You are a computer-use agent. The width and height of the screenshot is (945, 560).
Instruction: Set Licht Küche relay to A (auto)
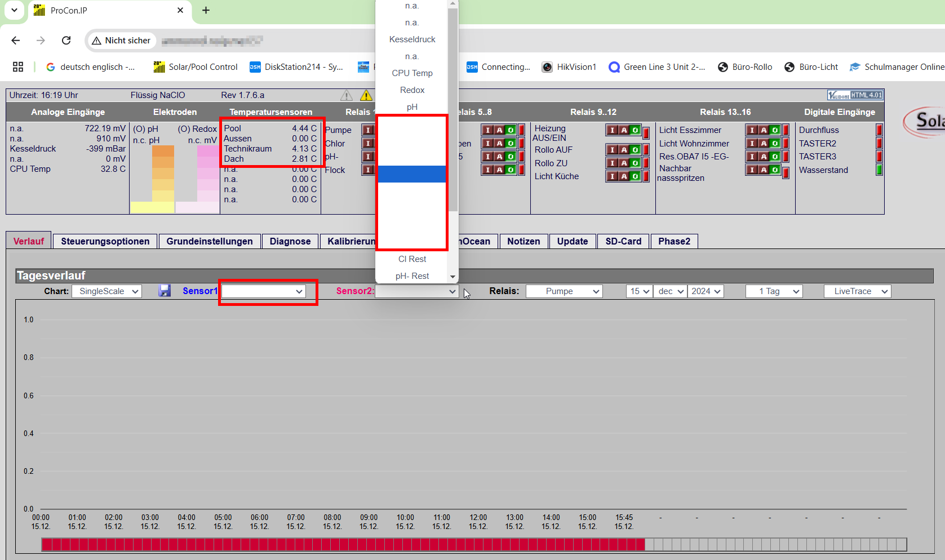(x=624, y=176)
